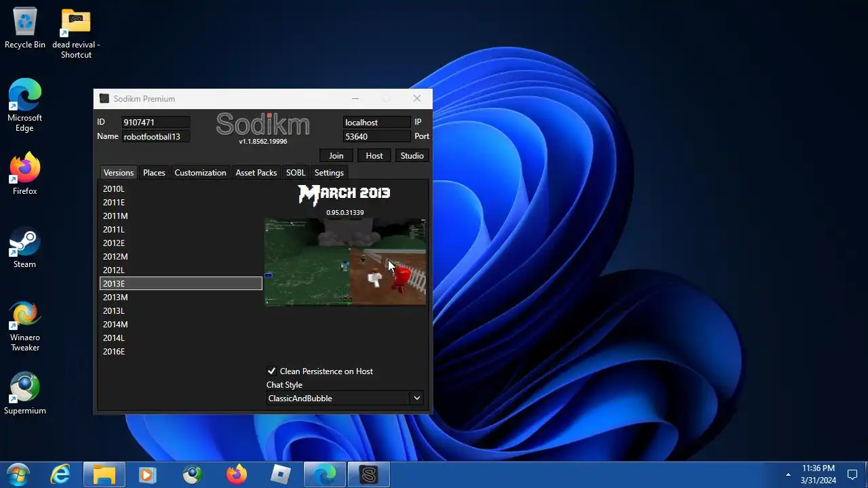Image resolution: width=868 pixels, height=488 pixels.
Task: Open File Explorer from the taskbar
Action: tap(104, 474)
